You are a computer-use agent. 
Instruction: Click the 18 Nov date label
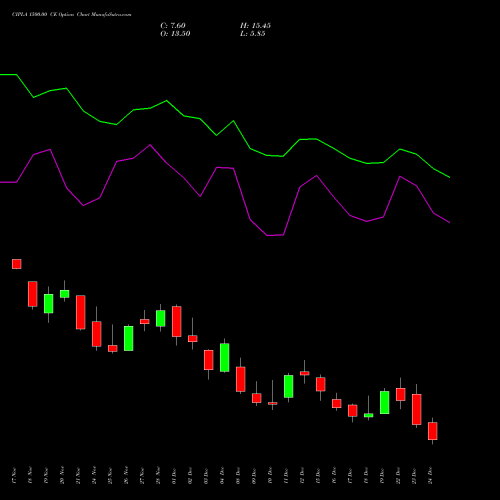click(x=30, y=476)
